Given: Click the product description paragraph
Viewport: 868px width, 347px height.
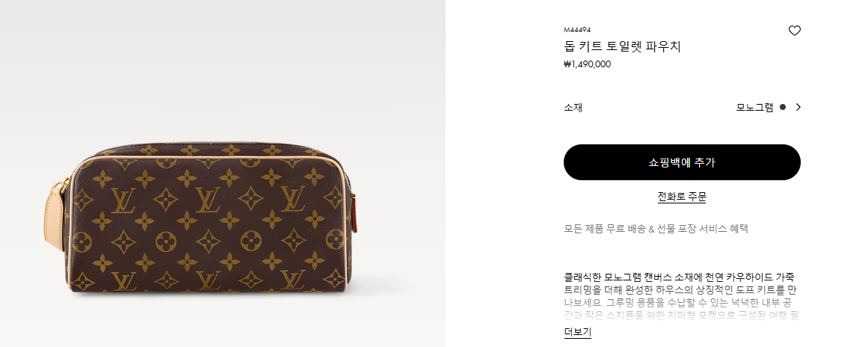Looking at the screenshot, I should 681,295.
